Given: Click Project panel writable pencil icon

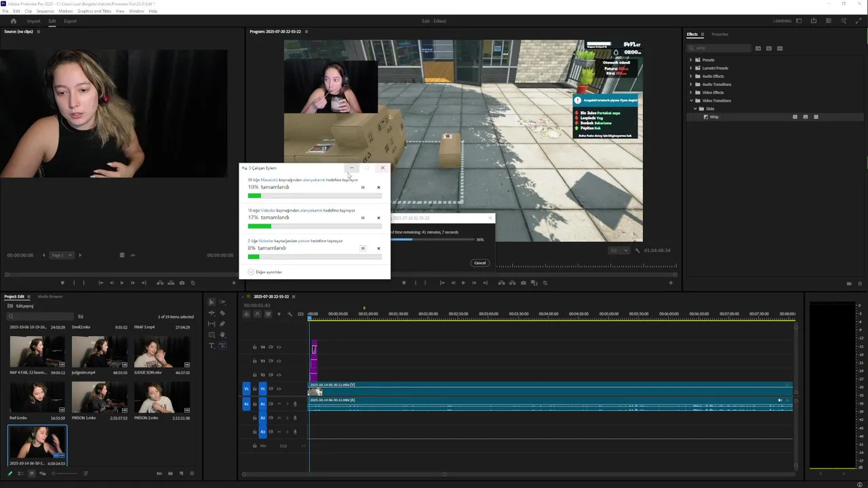Looking at the screenshot, I should click(9, 473).
